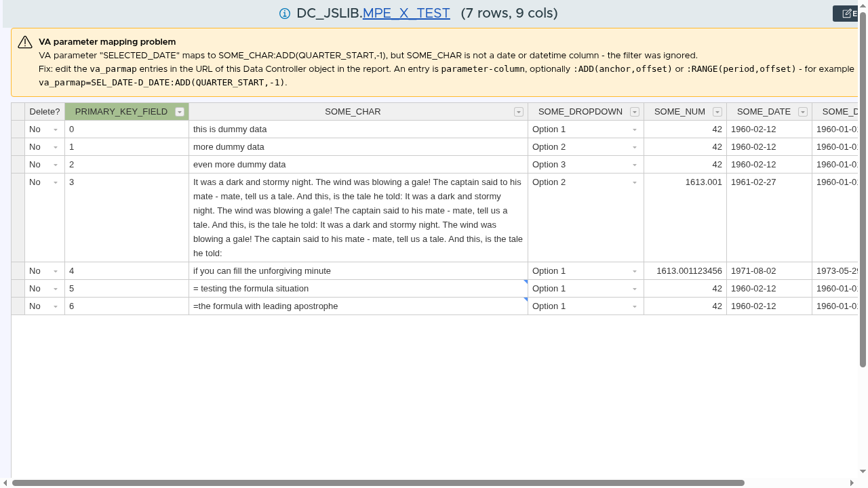
Task: Open SOME_CHAR column header filter icon
Action: [x=519, y=112]
